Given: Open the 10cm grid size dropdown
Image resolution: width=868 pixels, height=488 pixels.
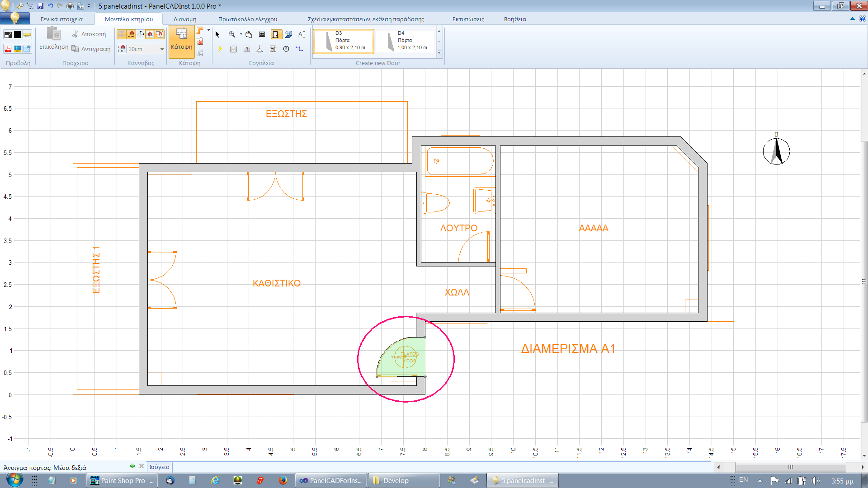Looking at the screenshot, I should [x=162, y=49].
